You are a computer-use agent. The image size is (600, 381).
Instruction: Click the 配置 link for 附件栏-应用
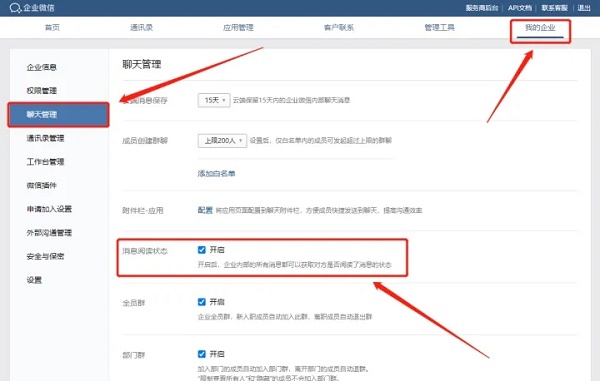pos(205,210)
